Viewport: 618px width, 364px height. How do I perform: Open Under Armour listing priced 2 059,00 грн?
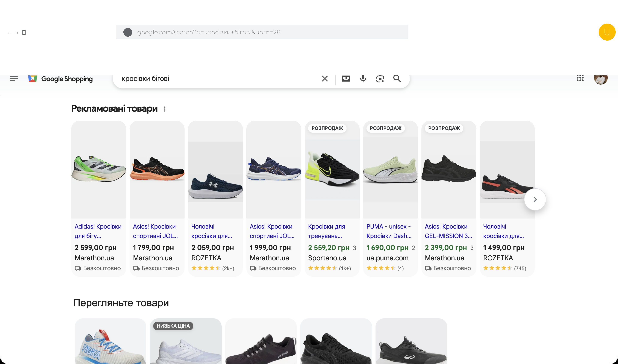coord(212,231)
